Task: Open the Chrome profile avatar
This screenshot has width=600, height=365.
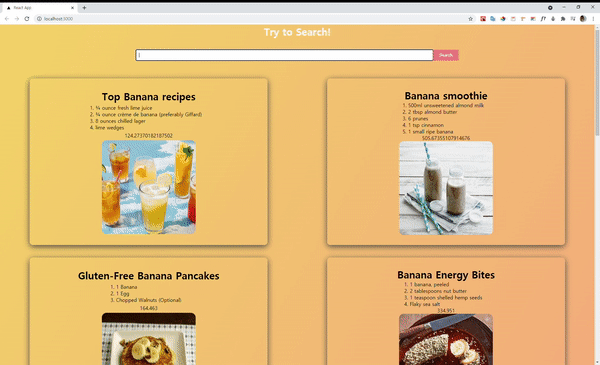Action: [x=583, y=19]
